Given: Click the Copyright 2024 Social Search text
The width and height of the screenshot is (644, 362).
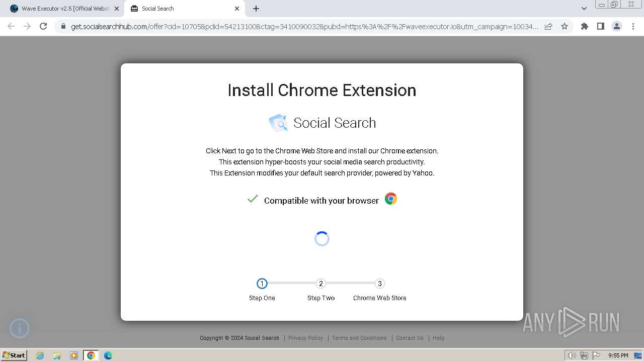Looking at the screenshot, I should tap(239, 338).
